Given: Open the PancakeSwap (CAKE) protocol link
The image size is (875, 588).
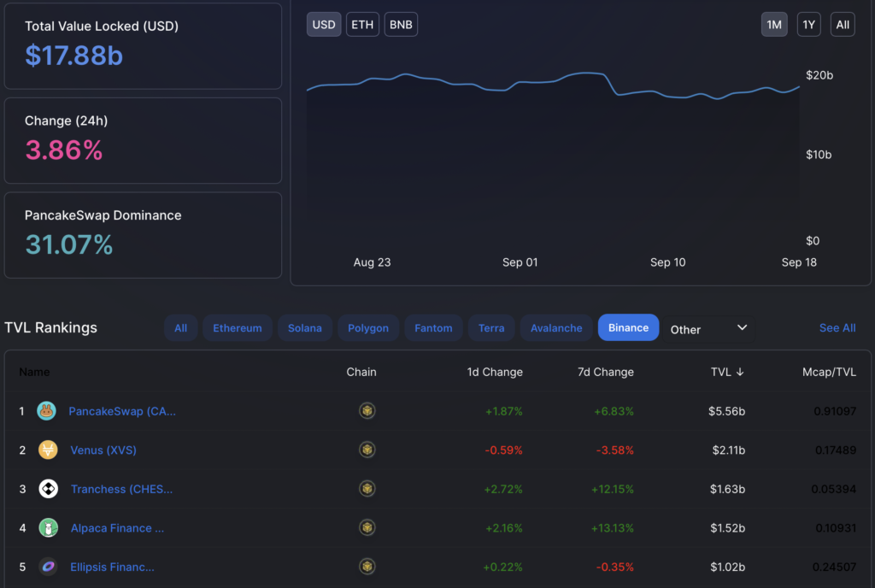Looking at the screenshot, I should tap(122, 410).
